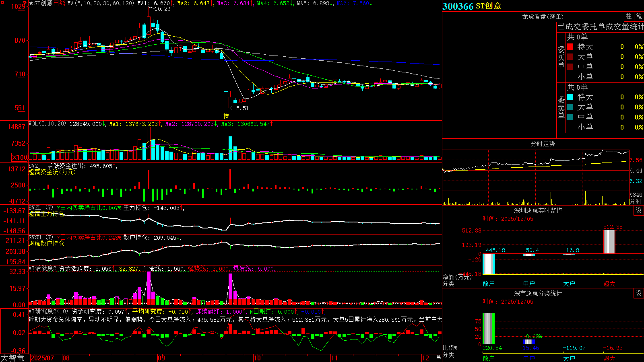644x362 pixels.
Task: Select 大户 category in real-time monitor chart
Action: 569,284
